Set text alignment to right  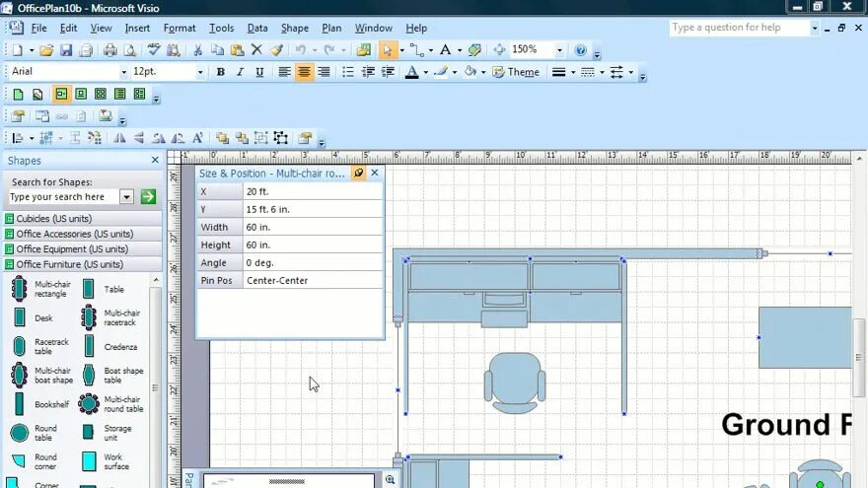pyautogui.click(x=324, y=72)
